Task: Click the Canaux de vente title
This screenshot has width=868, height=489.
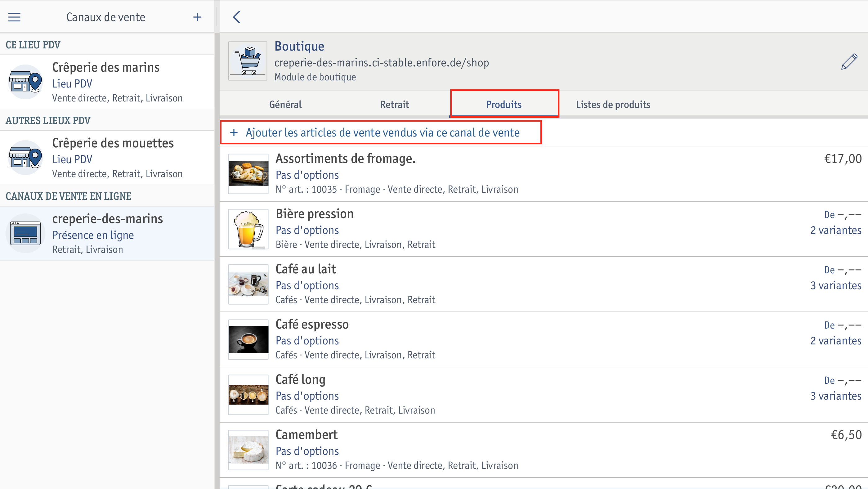Action: tap(105, 17)
